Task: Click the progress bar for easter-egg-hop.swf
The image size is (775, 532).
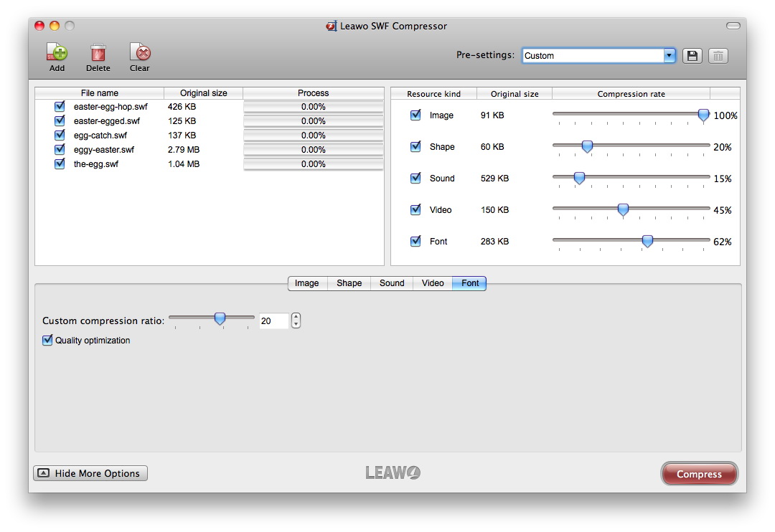Action: pyautogui.click(x=314, y=107)
